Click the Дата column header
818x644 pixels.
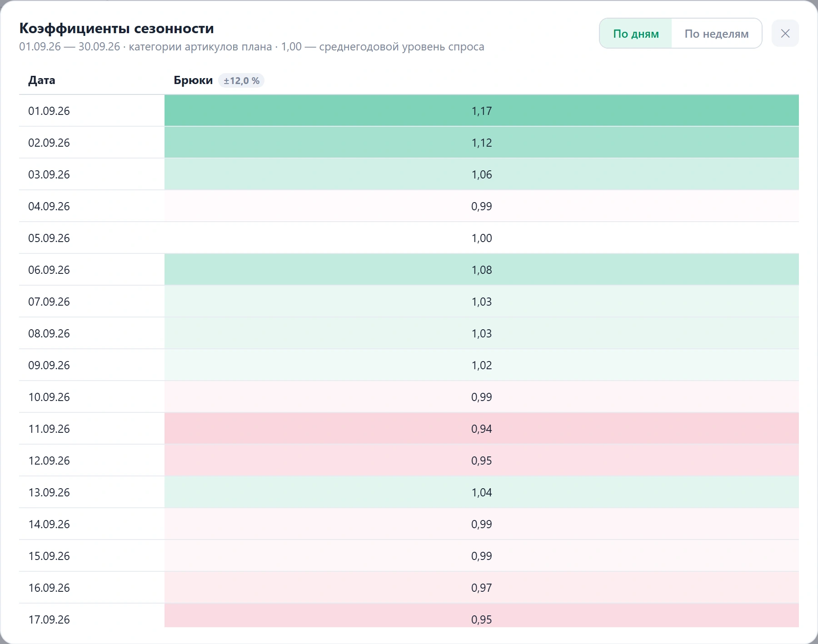point(42,80)
